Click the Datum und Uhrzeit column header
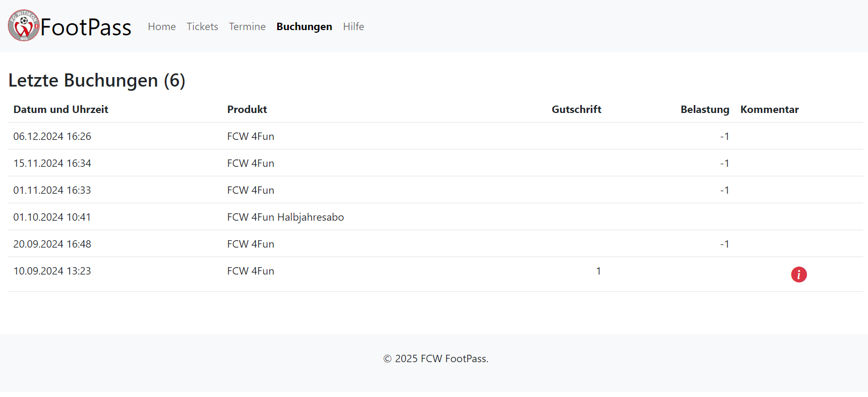 tap(61, 109)
